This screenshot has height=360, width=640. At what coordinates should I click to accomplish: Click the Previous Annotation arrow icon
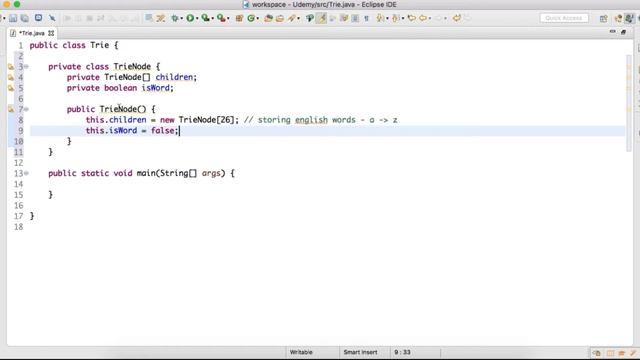395,18
